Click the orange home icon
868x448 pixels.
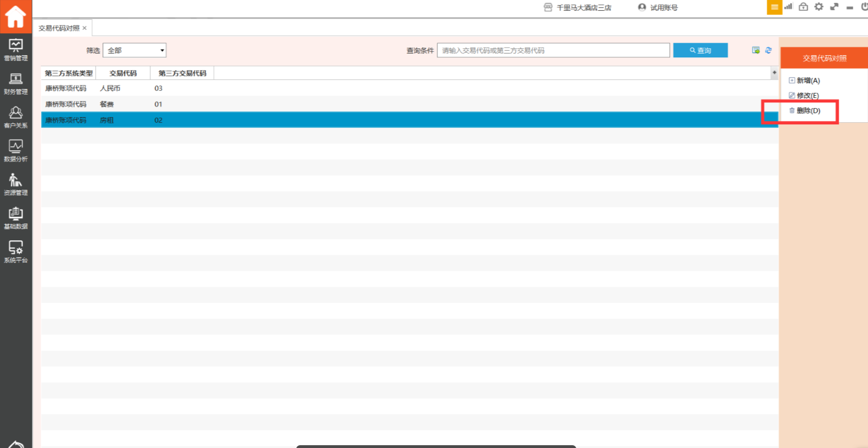coord(16,16)
